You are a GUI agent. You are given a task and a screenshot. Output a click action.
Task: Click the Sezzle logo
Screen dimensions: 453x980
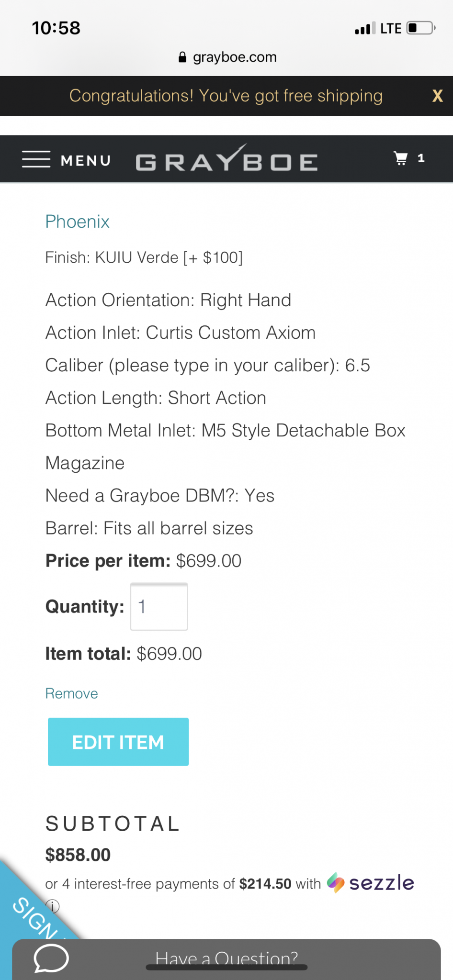point(371,883)
